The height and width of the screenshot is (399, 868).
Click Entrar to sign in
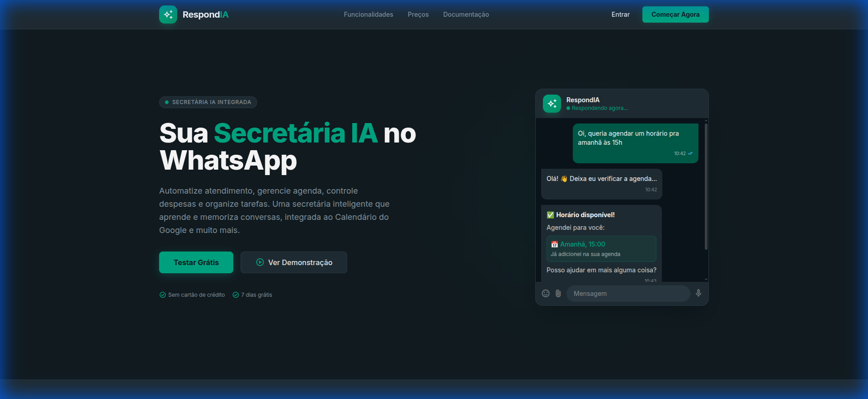[x=620, y=14]
